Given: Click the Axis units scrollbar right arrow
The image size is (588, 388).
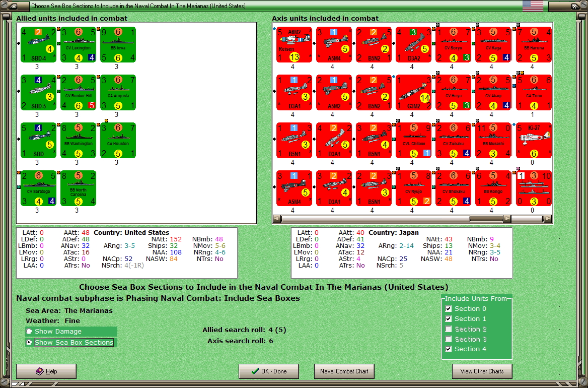Looking at the screenshot, I should tap(548, 218).
